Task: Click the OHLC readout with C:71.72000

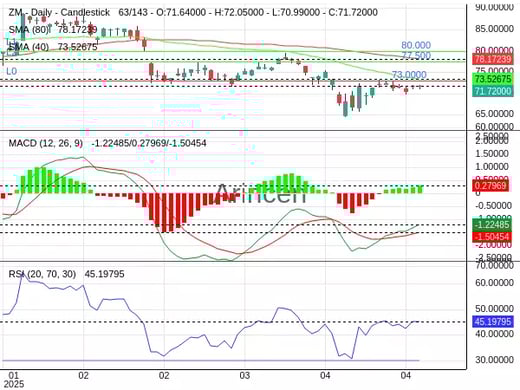Action: coord(248,12)
